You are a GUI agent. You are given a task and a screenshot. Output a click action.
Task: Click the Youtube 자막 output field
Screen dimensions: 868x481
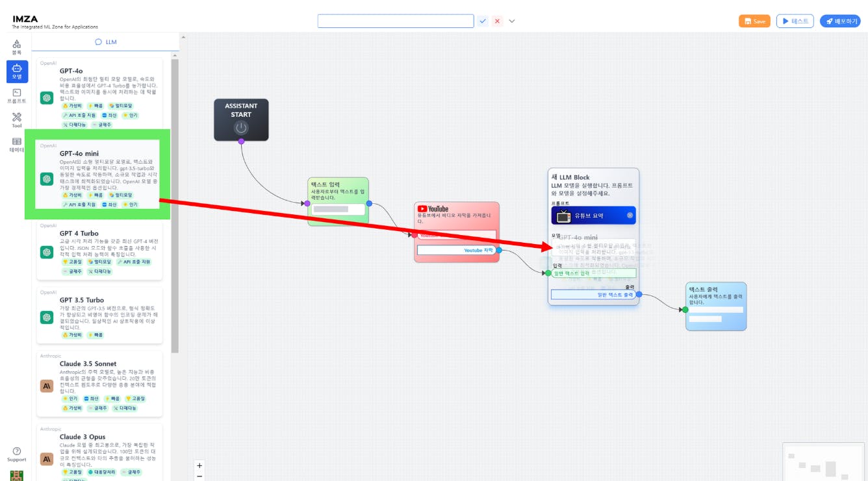click(456, 250)
